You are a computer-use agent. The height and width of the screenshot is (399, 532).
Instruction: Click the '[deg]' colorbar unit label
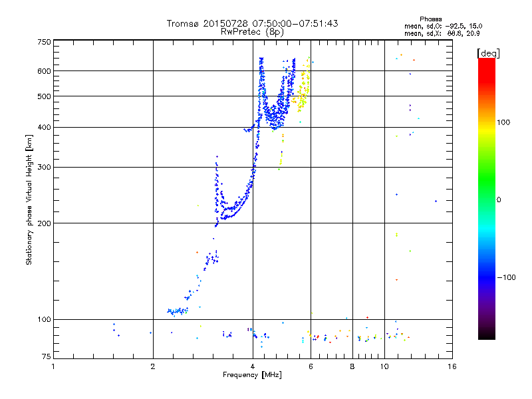488,53
